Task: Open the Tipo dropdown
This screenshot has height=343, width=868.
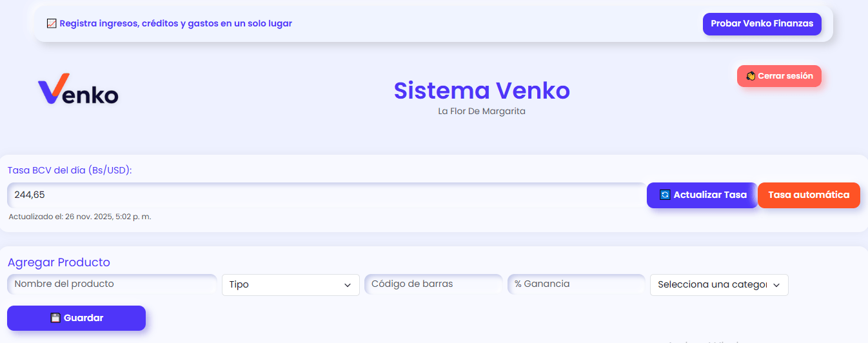Action: tap(290, 285)
